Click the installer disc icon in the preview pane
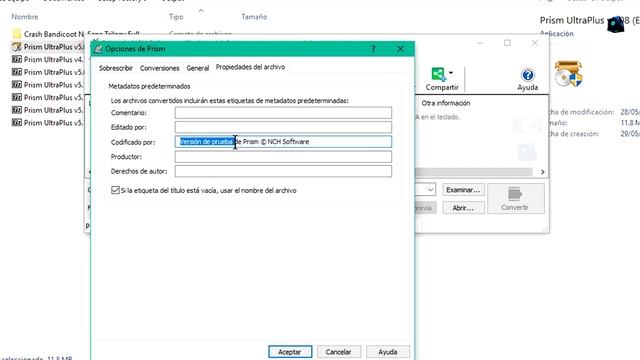640x360 pixels. click(569, 74)
